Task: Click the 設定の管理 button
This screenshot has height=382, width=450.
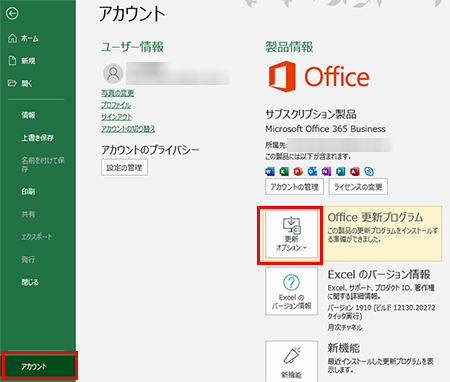Action: (124, 167)
